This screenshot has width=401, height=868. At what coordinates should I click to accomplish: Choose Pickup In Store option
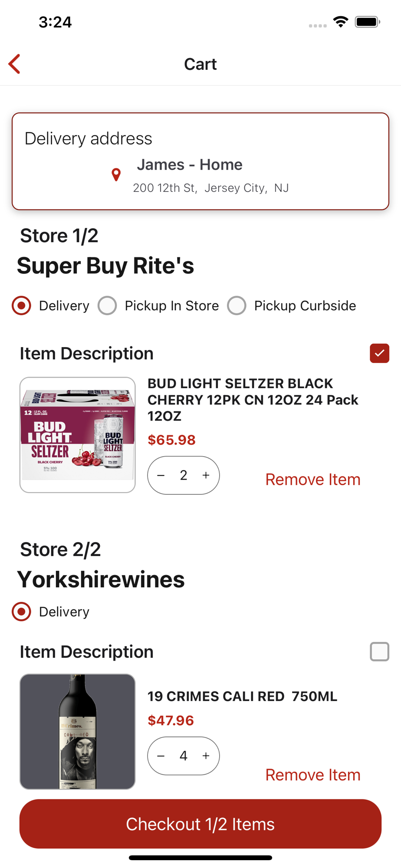[107, 306]
